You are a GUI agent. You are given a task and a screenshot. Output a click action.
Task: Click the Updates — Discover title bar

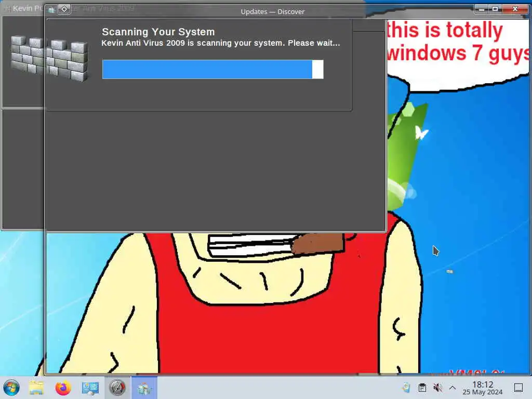point(272,11)
